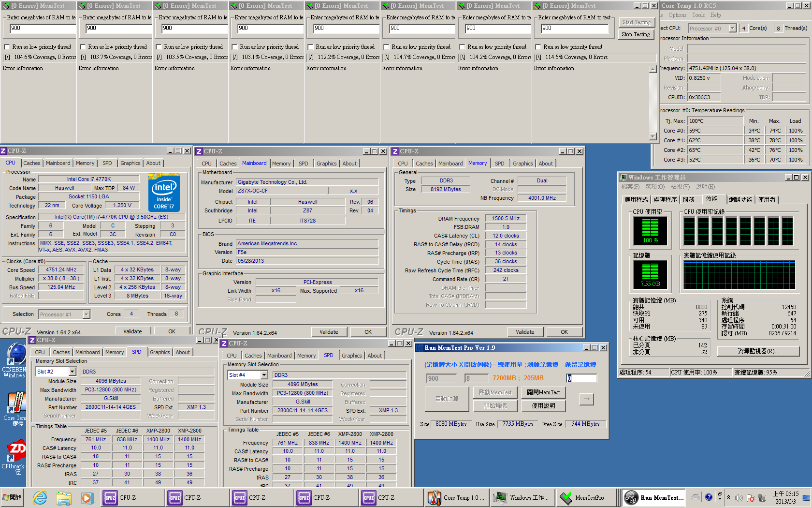Click the system tray clock 上午 03:15

(x=785, y=497)
